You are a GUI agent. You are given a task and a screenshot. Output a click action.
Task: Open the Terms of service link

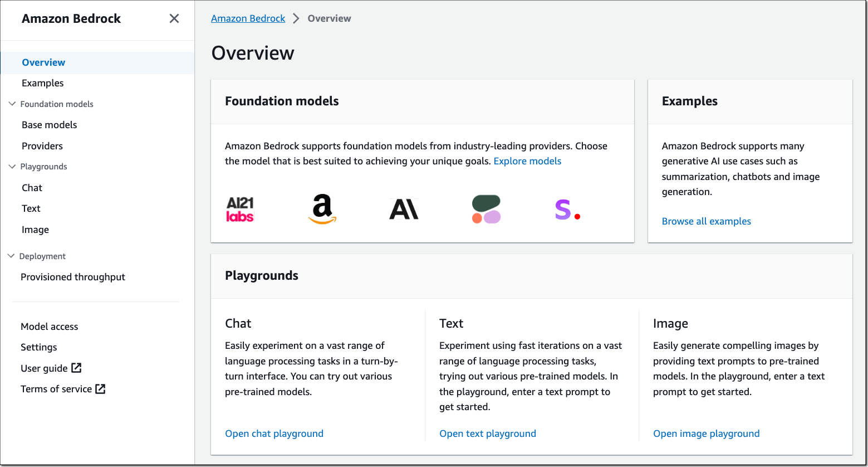[56, 389]
